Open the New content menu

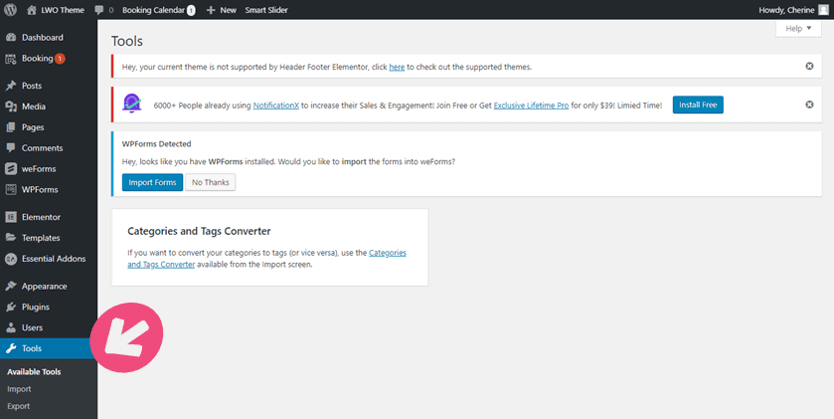pos(221,10)
